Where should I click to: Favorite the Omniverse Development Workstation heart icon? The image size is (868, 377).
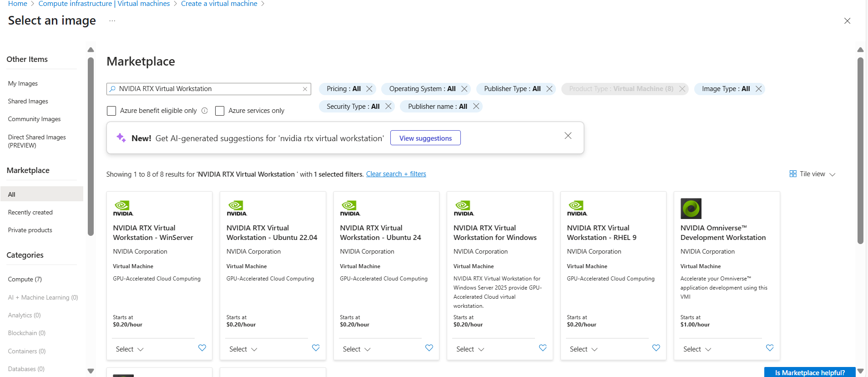pos(770,348)
